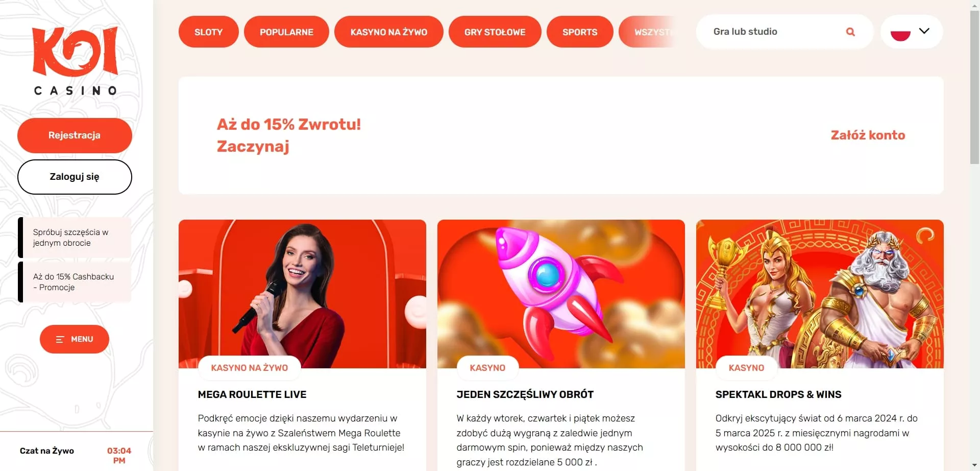Follow the Załóż konto link
This screenshot has width=980, height=471.
coord(868,135)
